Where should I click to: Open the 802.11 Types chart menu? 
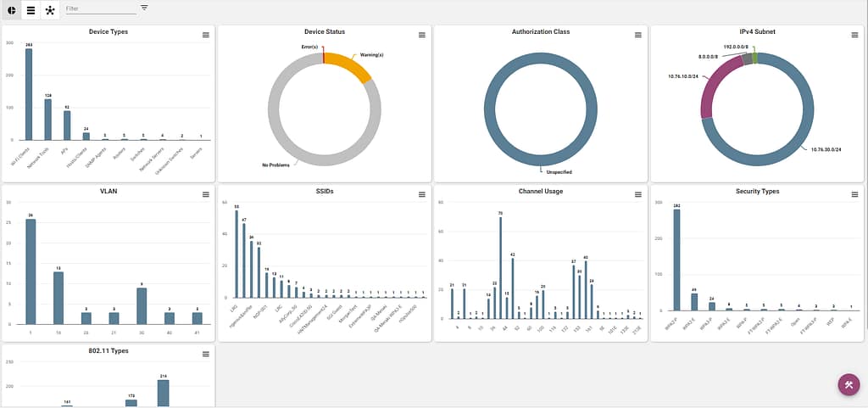[205, 354]
